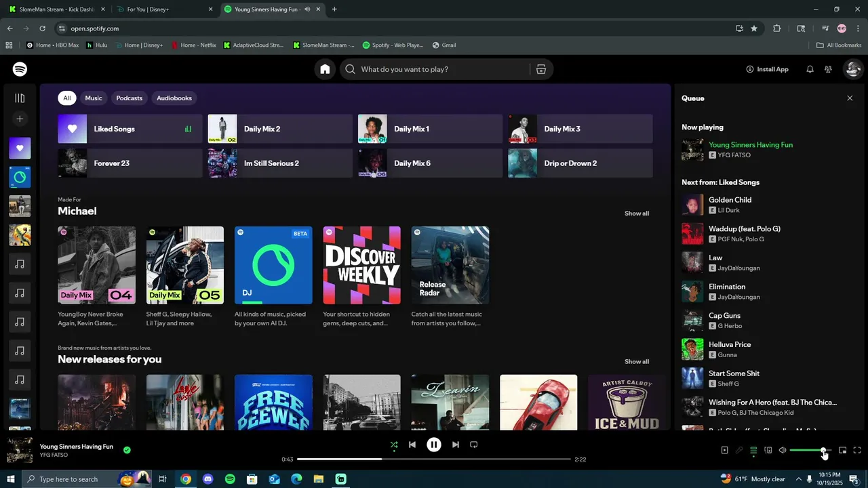Viewport: 868px width, 488px height.
Task: Go to Spotify Home using the house icon
Action: point(325,69)
